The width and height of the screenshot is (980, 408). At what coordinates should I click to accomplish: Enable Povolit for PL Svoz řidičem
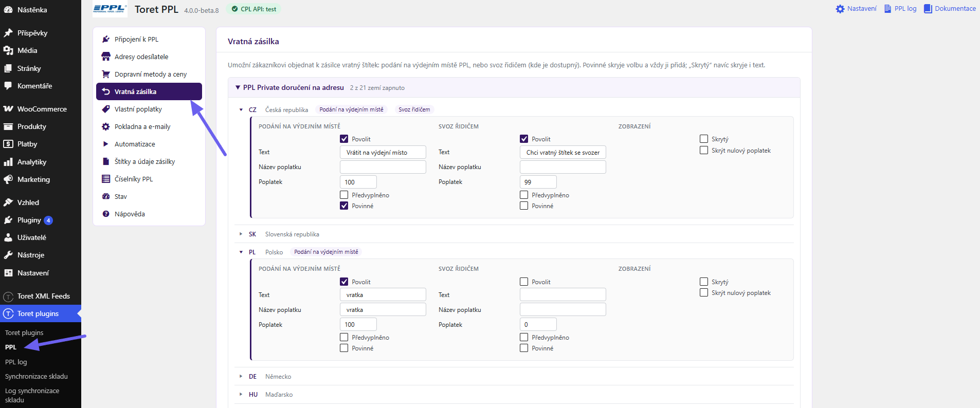[524, 282]
